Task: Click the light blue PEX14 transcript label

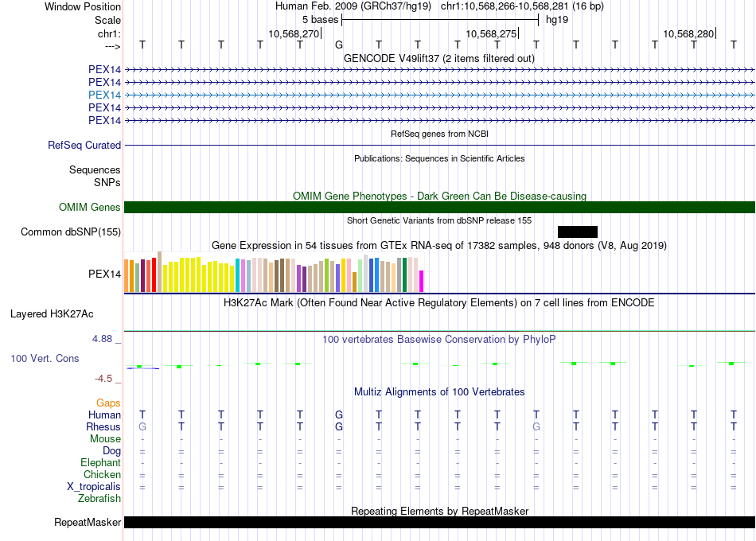Action: pos(104,95)
